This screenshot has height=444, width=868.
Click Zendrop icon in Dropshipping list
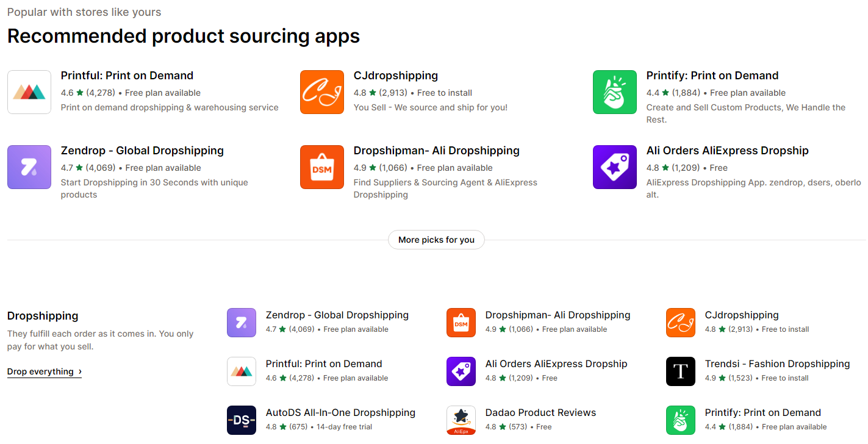(242, 323)
